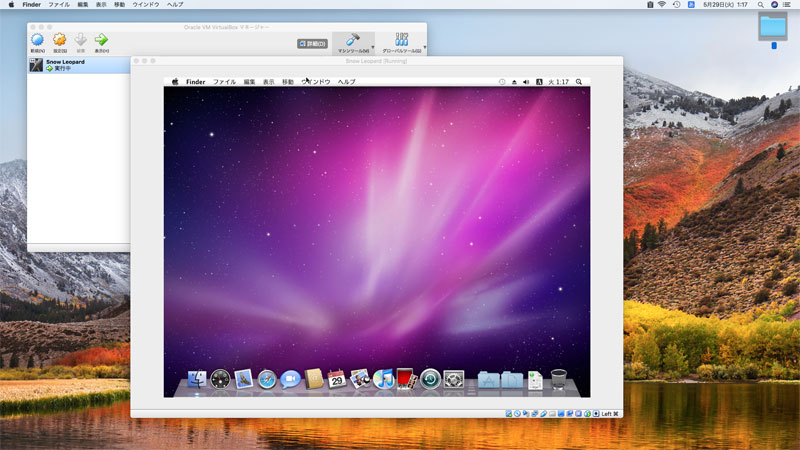Click the guest volume icon in menu bar
Screen dimensions: 800x450
coord(527,82)
